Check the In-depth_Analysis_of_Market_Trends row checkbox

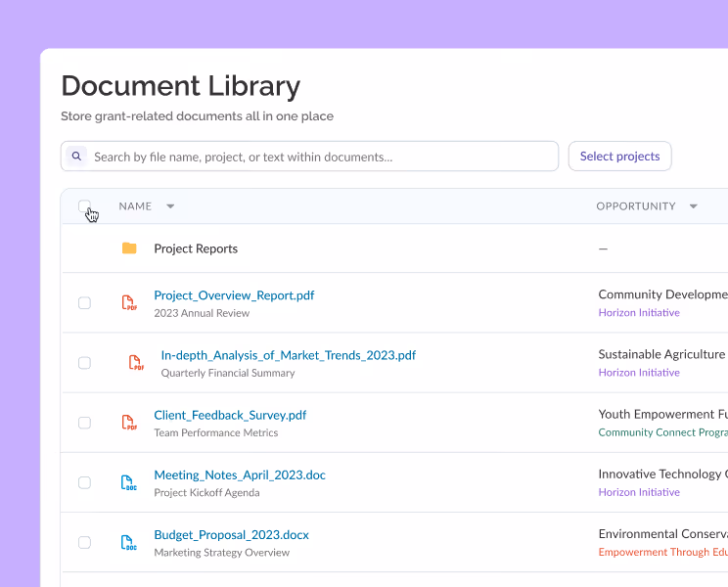pyautogui.click(x=84, y=363)
